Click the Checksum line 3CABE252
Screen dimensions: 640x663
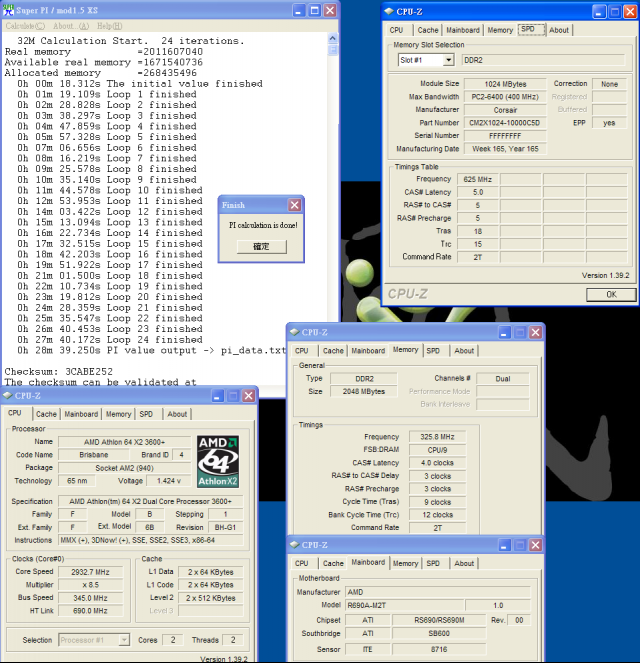(x=58, y=372)
